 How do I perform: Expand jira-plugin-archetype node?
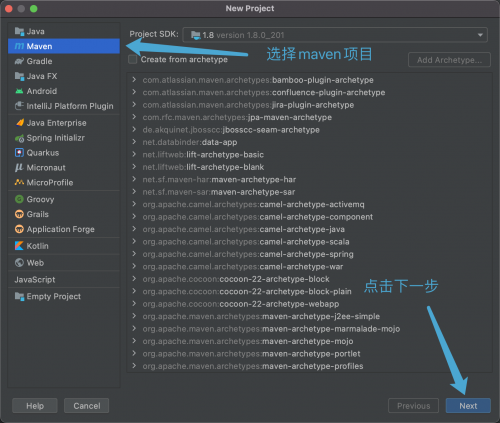(134, 105)
